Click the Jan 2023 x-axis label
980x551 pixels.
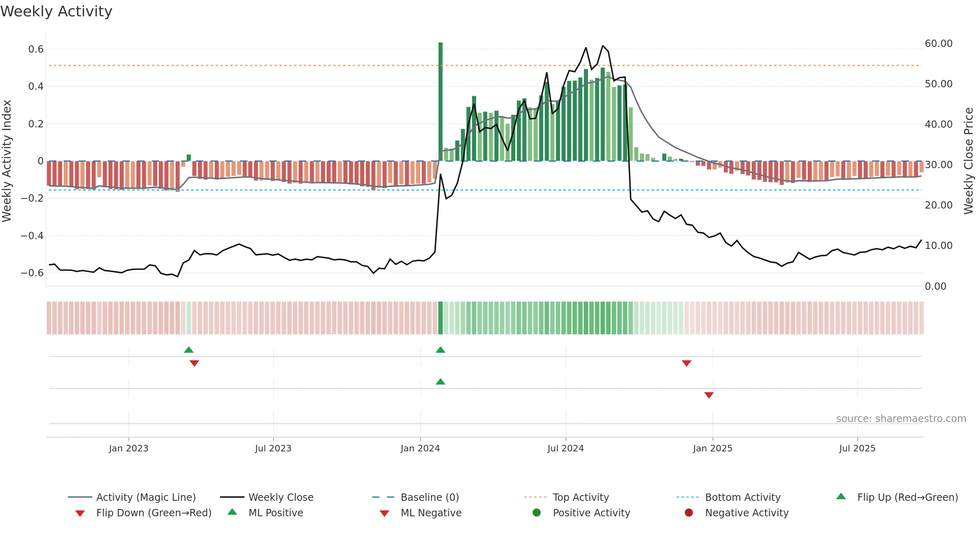[129, 448]
